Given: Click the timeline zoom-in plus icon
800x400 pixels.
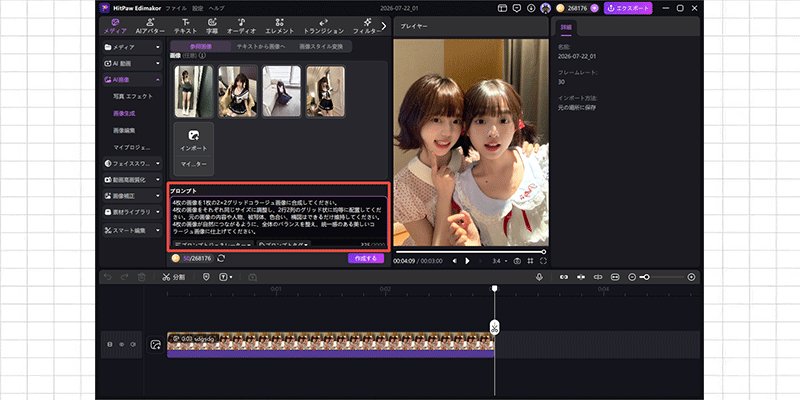Looking at the screenshot, I should pyautogui.click(x=691, y=277).
